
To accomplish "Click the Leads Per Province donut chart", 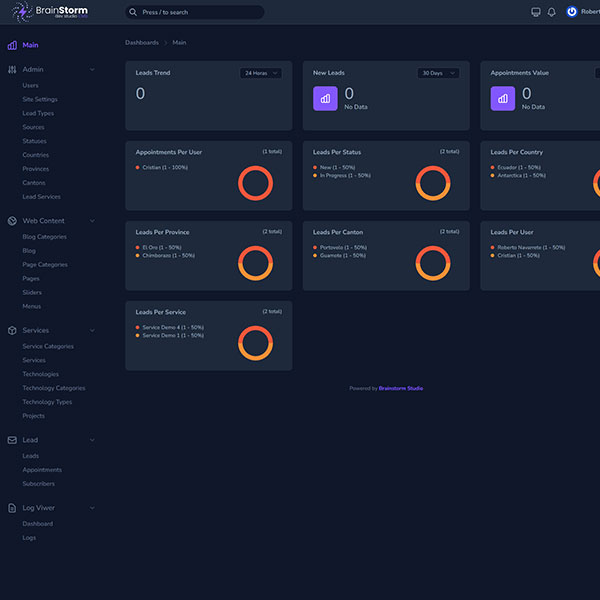I will [x=256, y=263].
